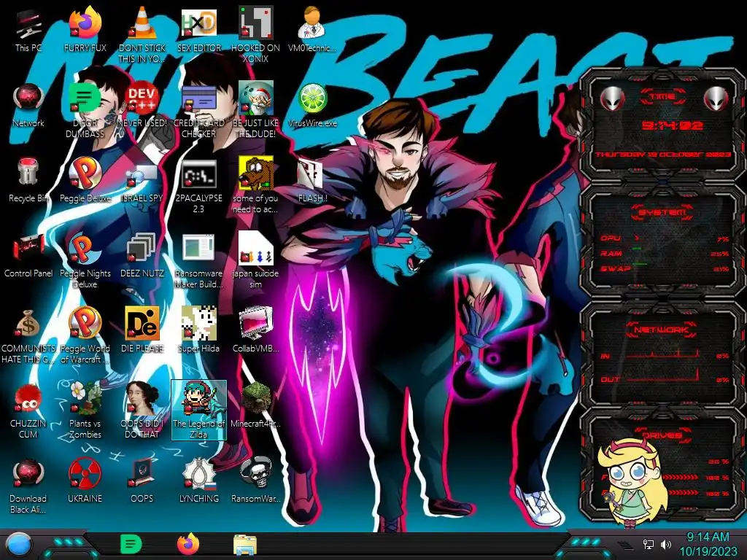This screenshot has height=560, width=747.
Task: Select the DEEZ NUTZ stacked windows icon
Action: (x=142, y=254)
